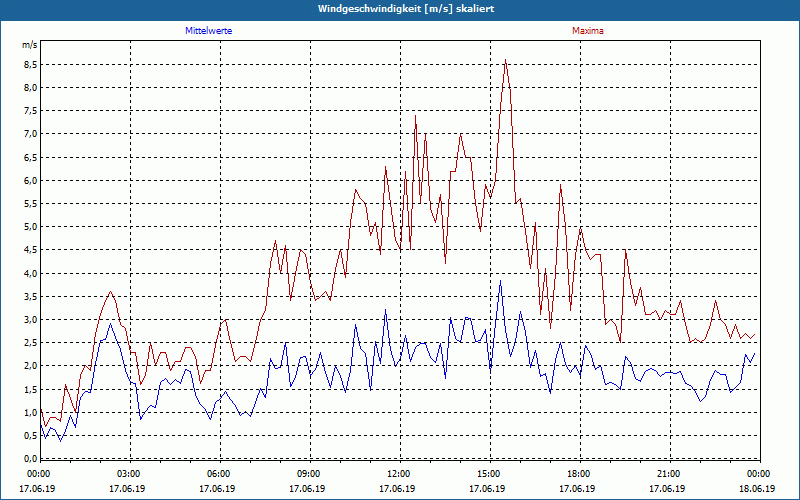Click the 0,5 y-axis value
Image resolution: width=800 pixels, height=500 pixels.
(x=31, y=436)
